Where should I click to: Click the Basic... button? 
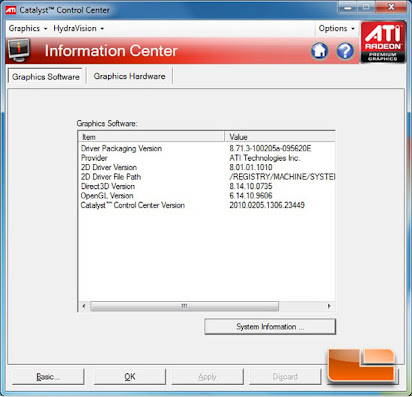pyautogui.click(x=48, y=377)
